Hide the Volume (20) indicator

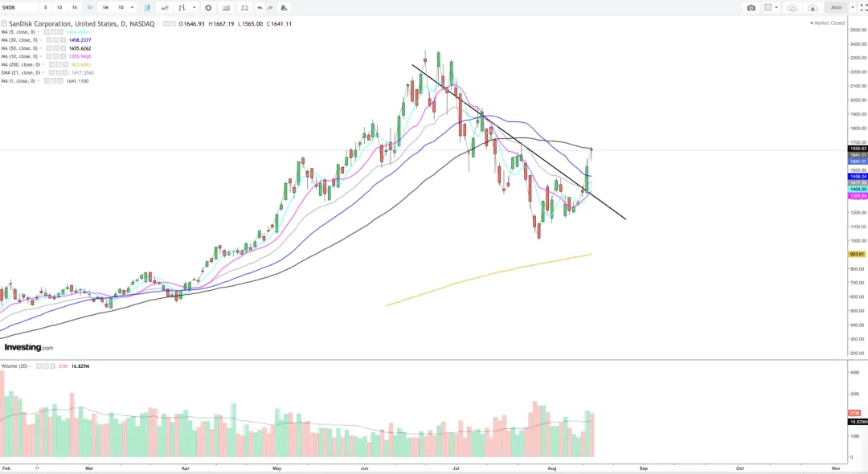39,366
